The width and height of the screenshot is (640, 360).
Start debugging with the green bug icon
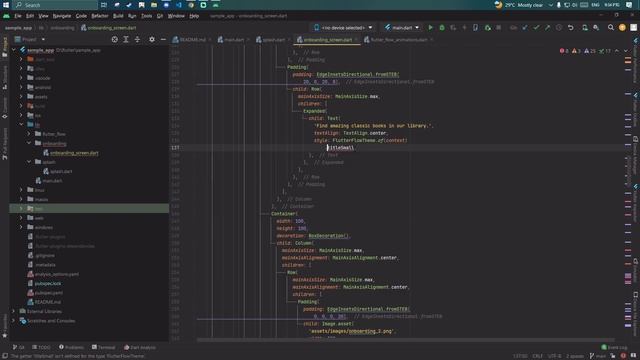point(442,28)
